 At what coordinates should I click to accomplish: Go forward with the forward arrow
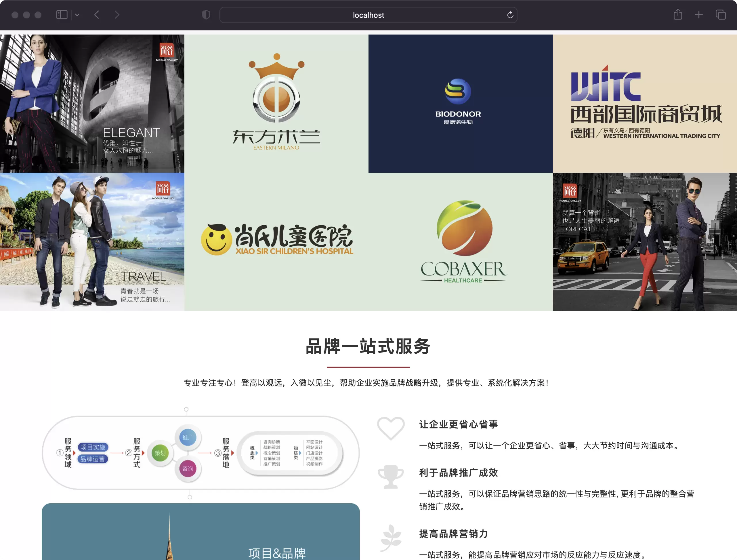[117, 15]
